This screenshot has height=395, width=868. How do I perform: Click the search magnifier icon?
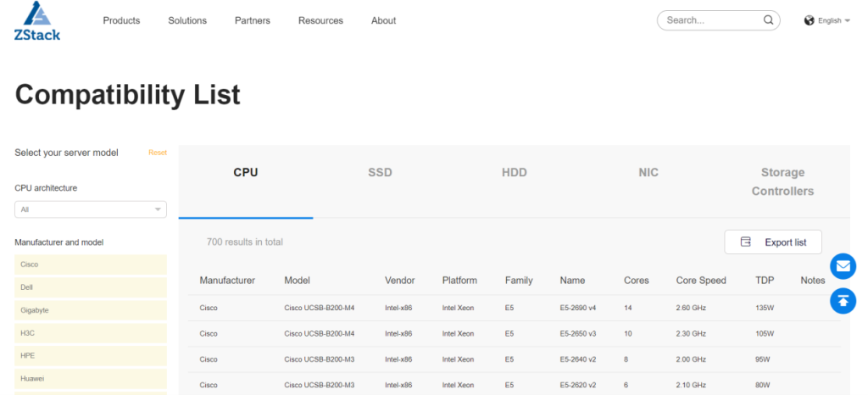[769, 20]
